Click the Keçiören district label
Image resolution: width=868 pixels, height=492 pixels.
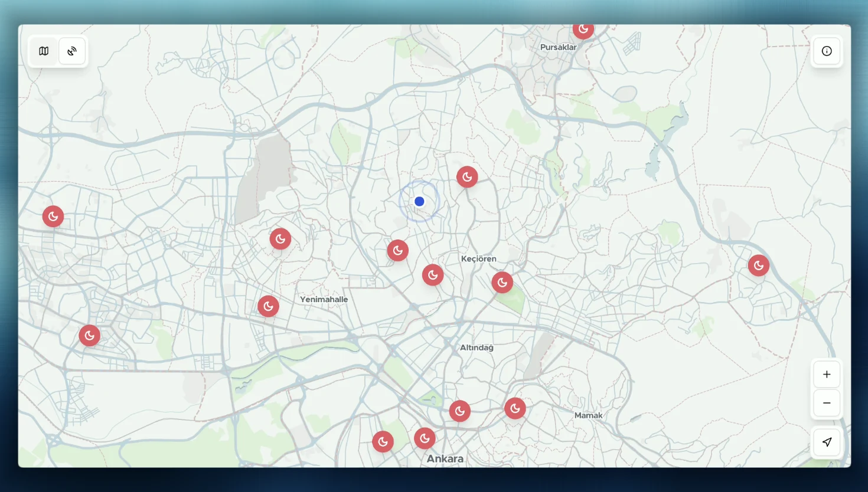click(478, 259)
